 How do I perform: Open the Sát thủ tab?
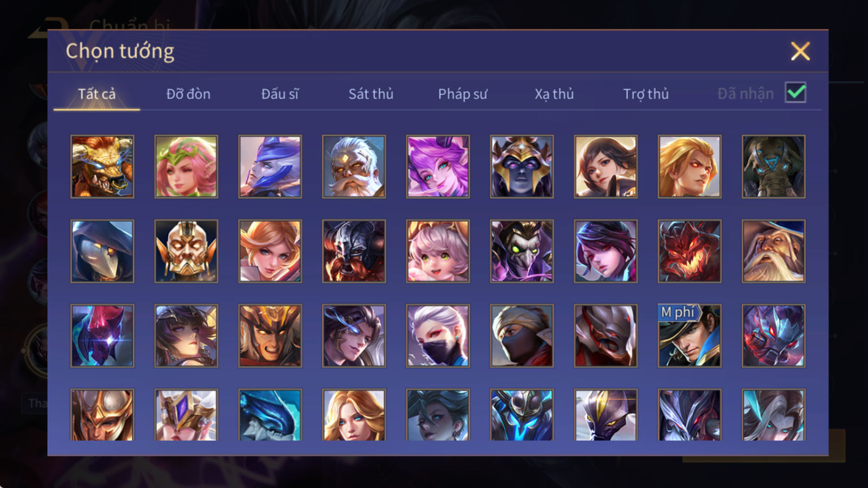[x=371, y=94]
